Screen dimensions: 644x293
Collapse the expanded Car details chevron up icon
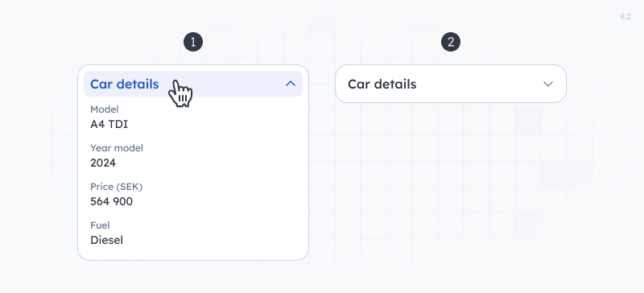[x=291, y=84]
